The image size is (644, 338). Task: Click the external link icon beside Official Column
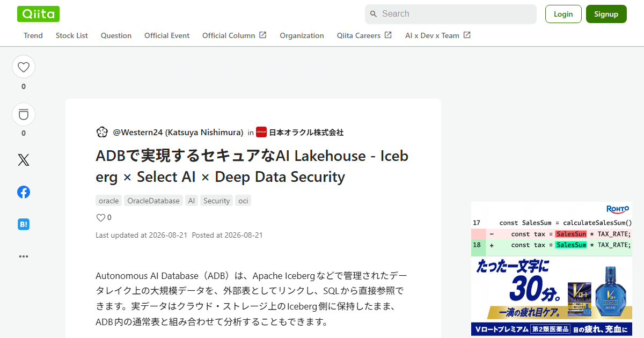[x=263, y=35]
